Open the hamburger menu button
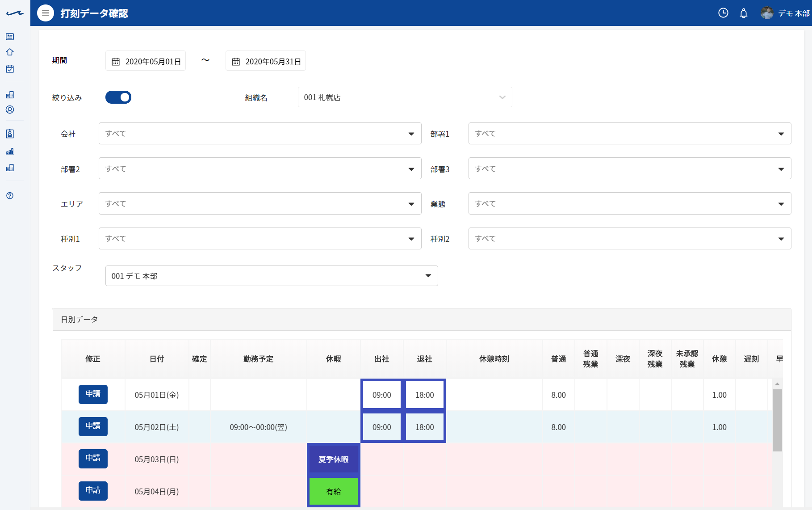812x510 pixels. tap(46, 13)
